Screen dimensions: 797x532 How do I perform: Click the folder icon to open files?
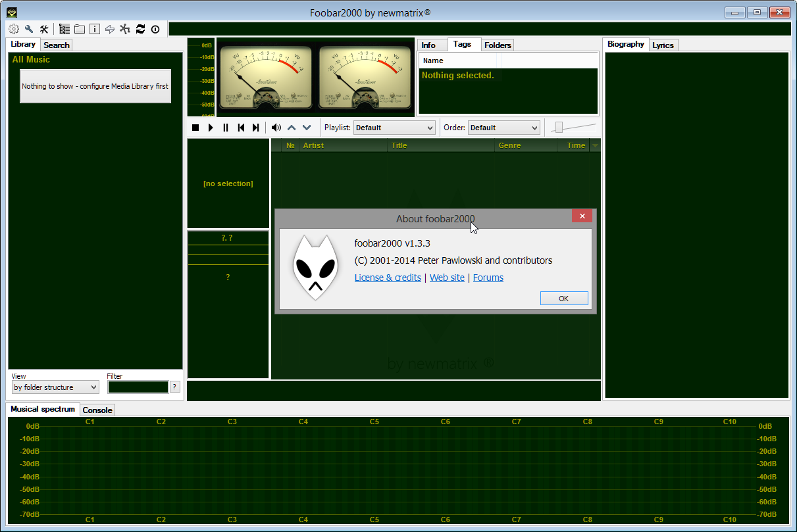[79, 29]
